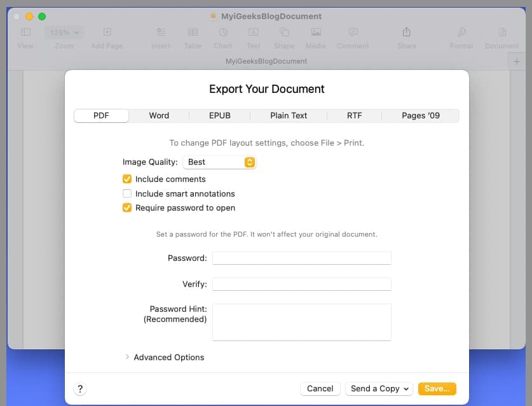Switch to the RTF export tab
The width and height of the screenshot is (532, 406).
(x=354, y=116)
